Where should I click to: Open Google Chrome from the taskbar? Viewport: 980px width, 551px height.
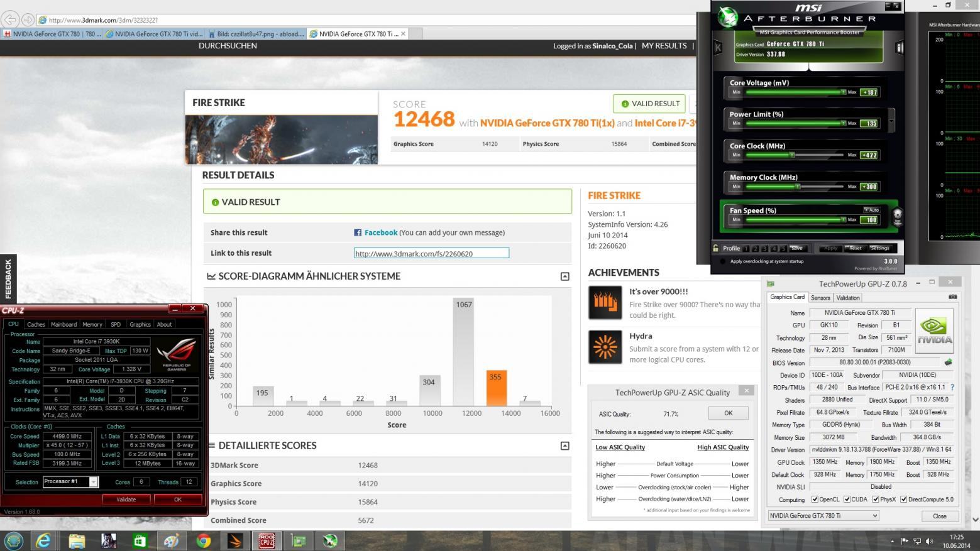pyautogui.click(x=203, y=540)
